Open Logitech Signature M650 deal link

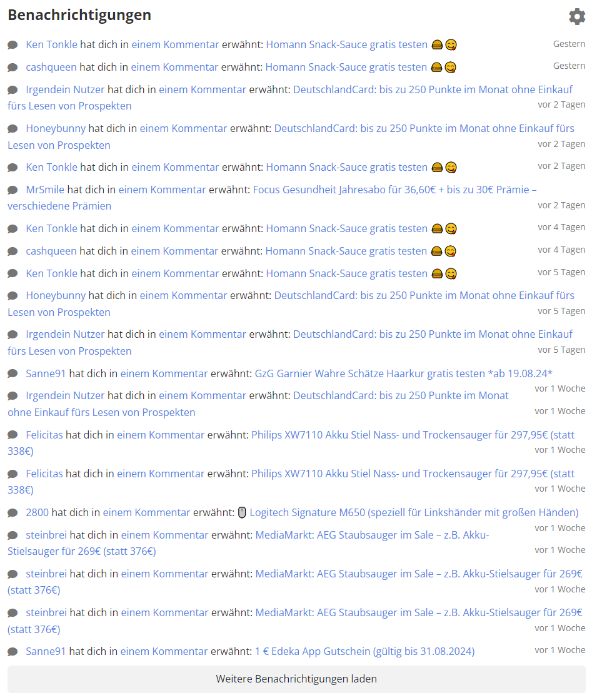click(x=414, y=512)
